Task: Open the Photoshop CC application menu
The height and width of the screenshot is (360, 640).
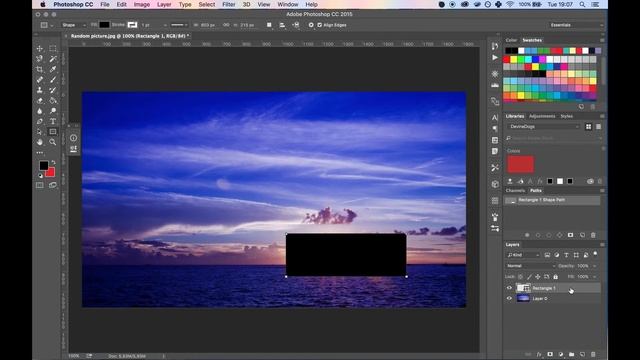Action: coord(73,4)
